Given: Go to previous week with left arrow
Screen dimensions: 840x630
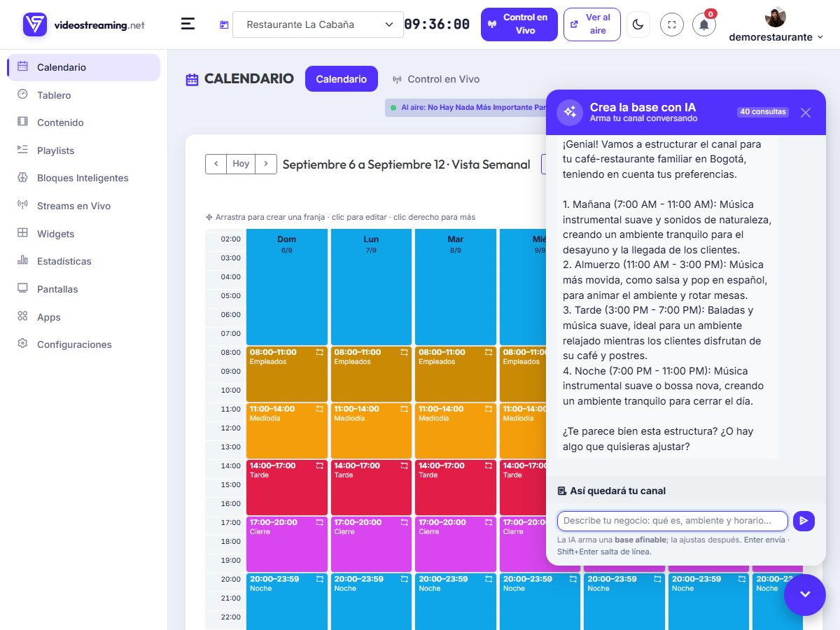Looking at the screenshot, I should tap(216, 164).
